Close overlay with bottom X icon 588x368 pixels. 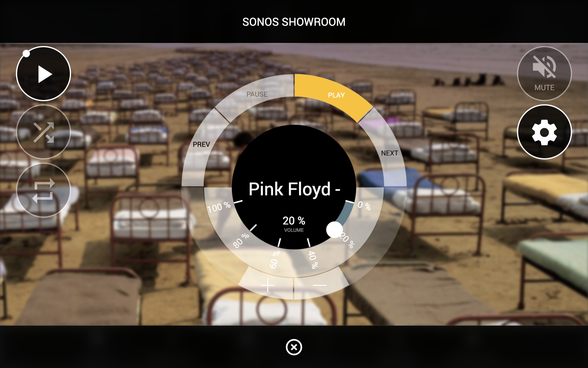click(294, 347)
